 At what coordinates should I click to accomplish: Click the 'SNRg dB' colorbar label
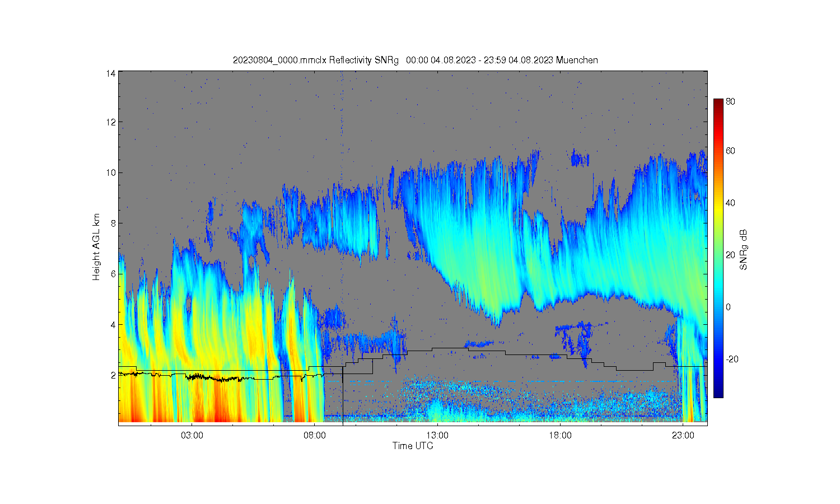(744, 250)
